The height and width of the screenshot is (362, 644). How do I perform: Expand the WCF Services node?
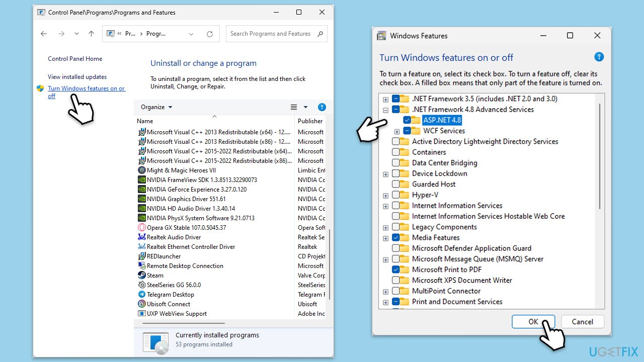(396, 131)
